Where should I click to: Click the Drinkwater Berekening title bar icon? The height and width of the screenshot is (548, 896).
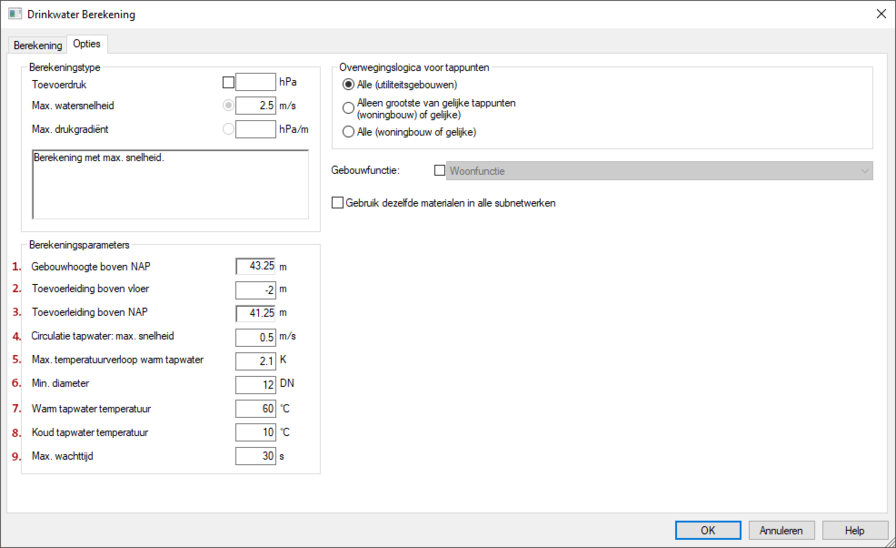coord(15,14)
